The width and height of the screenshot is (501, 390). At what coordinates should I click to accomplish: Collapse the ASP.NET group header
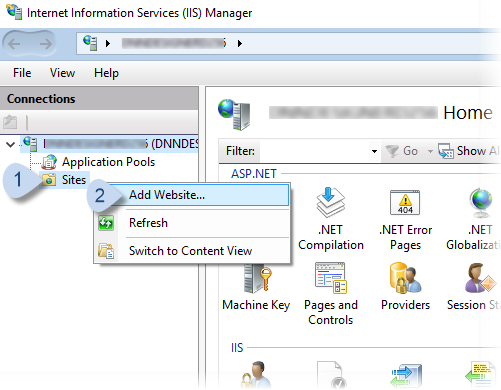254,174
